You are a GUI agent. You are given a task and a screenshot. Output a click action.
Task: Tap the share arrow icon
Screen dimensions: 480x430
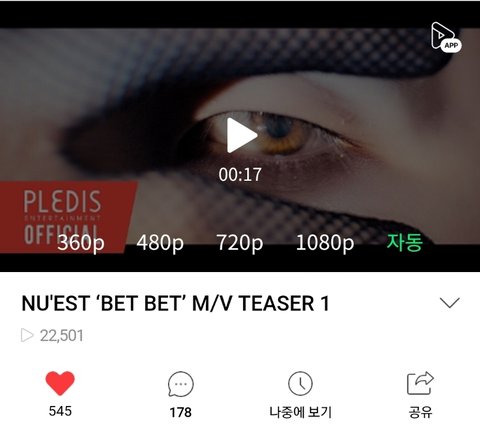(x=420, y=383)
